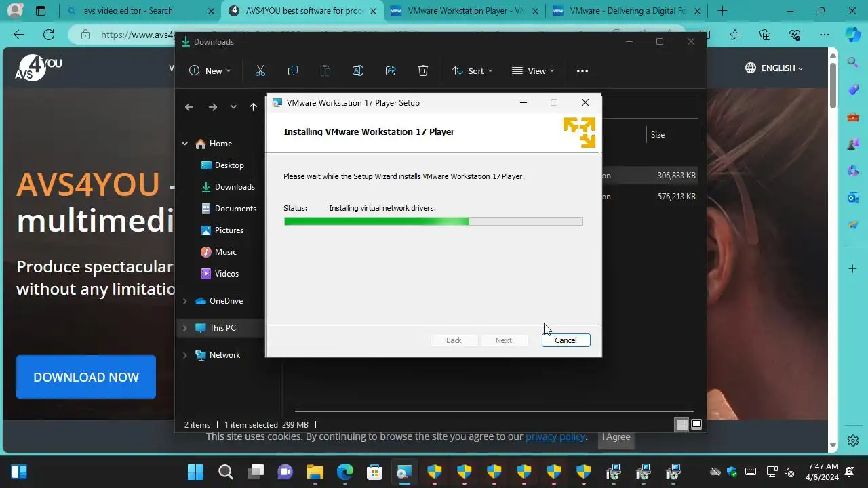This screenshot has height=488, width=868.
Task: Add a sidebar app with plus icon
Action: [853, 269]
